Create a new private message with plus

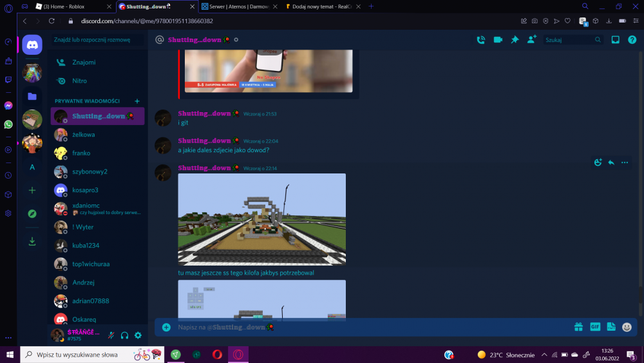pos(137,101)
